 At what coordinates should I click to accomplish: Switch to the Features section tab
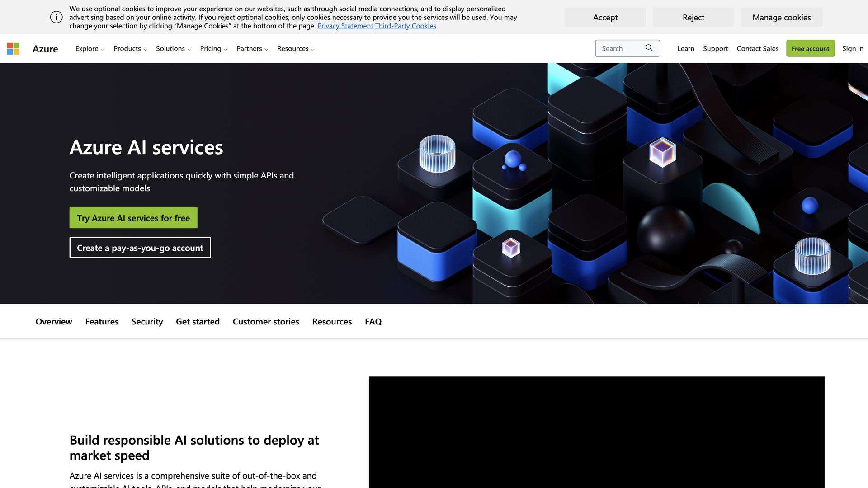pos(101,321)
